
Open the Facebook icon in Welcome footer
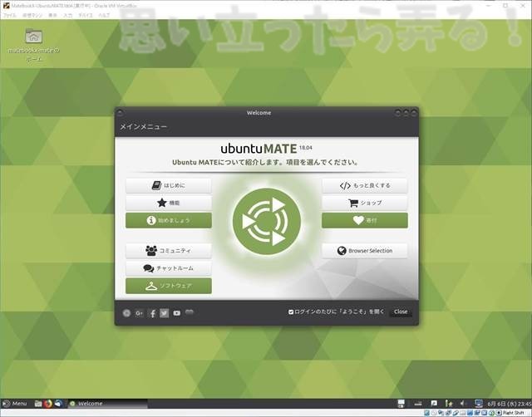coord(152,313)
